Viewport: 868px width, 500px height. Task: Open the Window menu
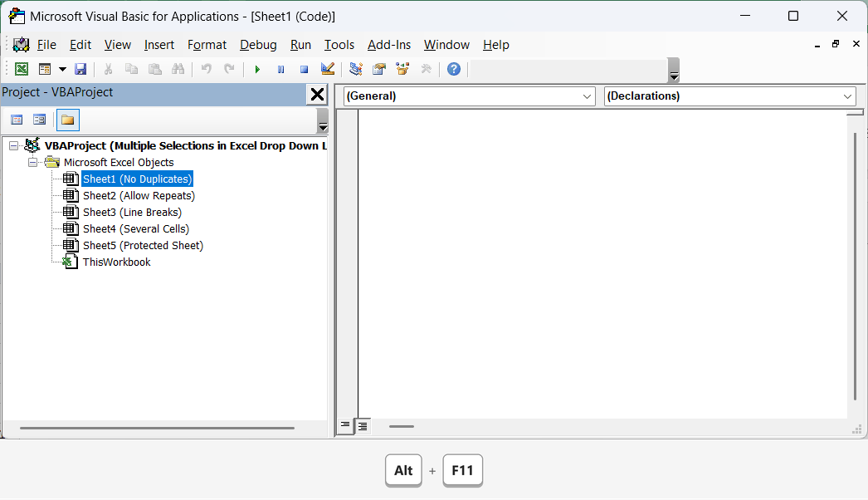tap(446, 45)
